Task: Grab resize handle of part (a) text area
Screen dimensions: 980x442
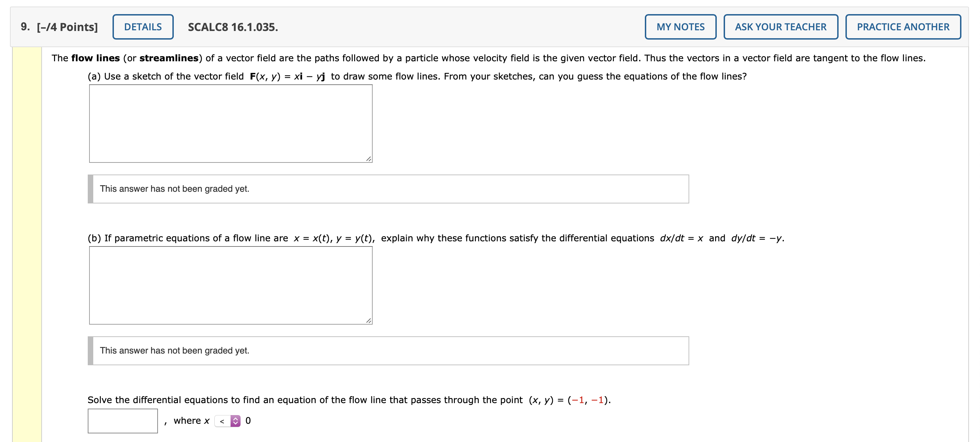Action: [368, 159]
